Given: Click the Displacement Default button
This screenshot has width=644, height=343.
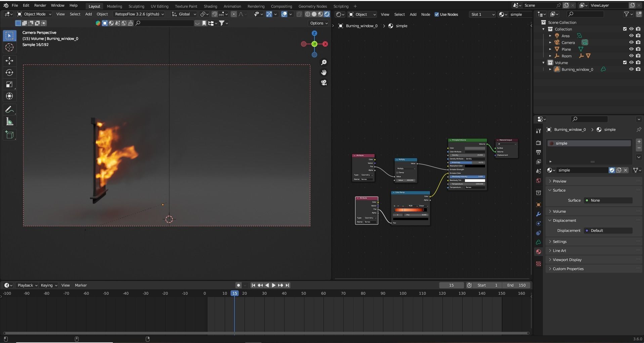Looking at the screenshot, I should [x=608, y=231].
